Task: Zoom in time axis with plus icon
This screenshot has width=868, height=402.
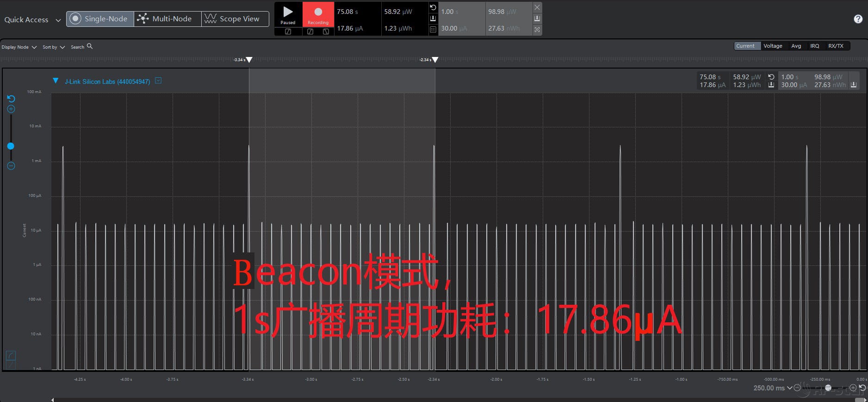Action: point(853,388)
